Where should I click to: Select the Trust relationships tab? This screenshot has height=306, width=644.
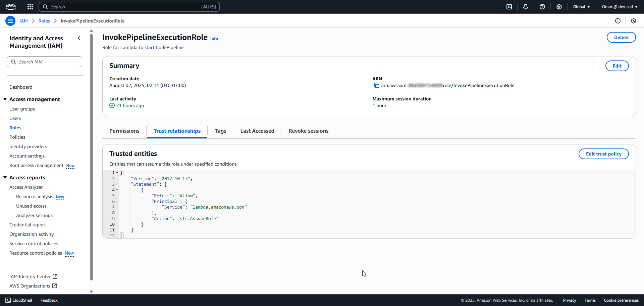pyautogui.click(x=177, y=131)
